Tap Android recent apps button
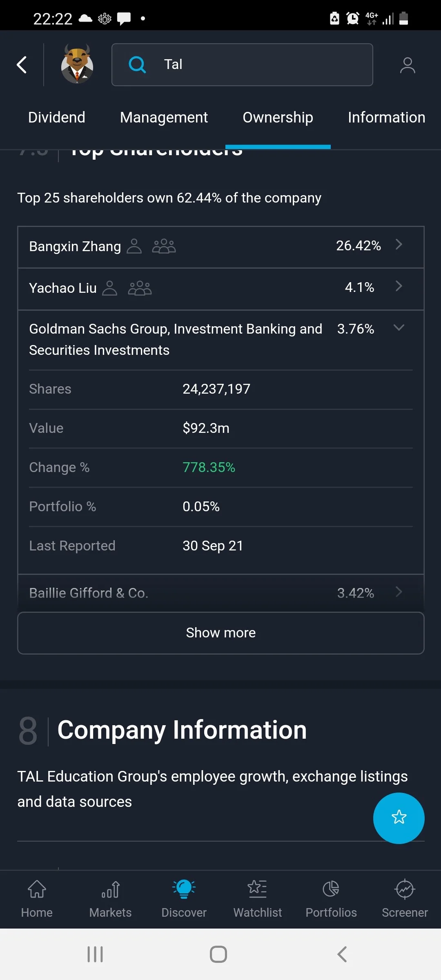Image resolution: width=441 pixels, height=980 pixels. [95, 954]
